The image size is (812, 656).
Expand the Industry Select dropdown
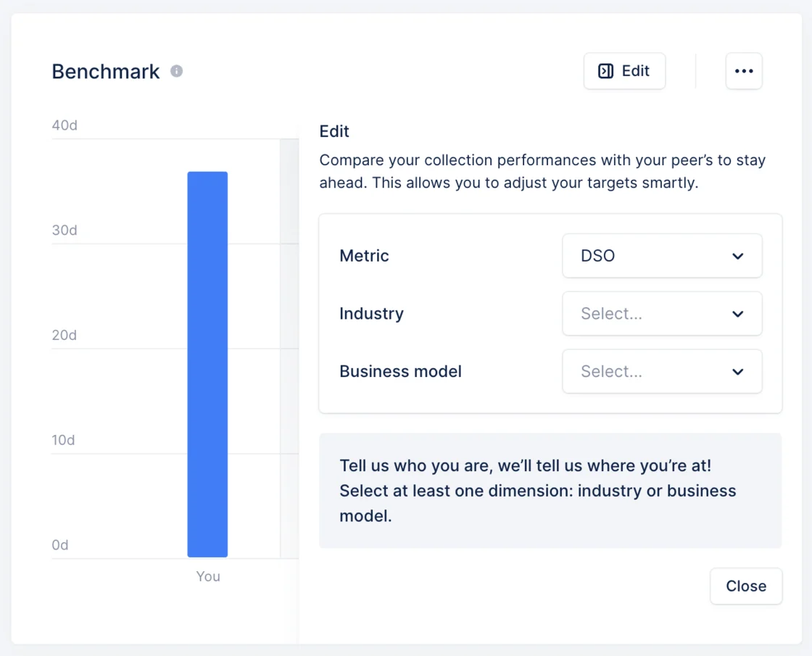point(662,314)
